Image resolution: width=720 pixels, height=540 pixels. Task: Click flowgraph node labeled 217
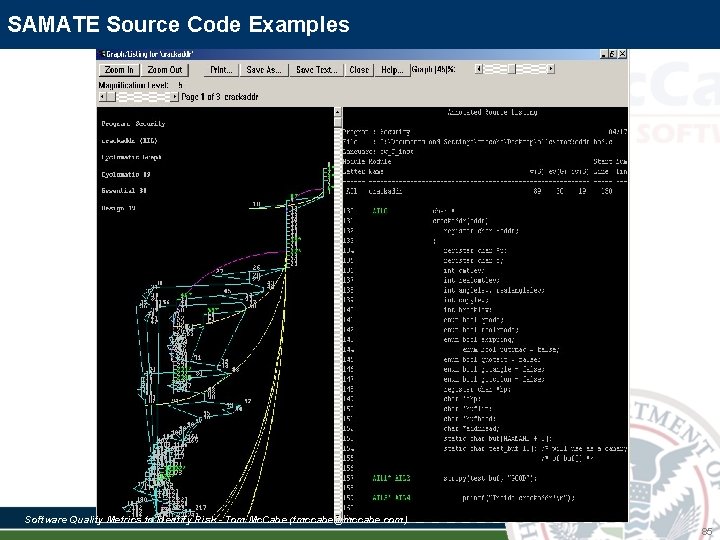click(x=201, y=507)
